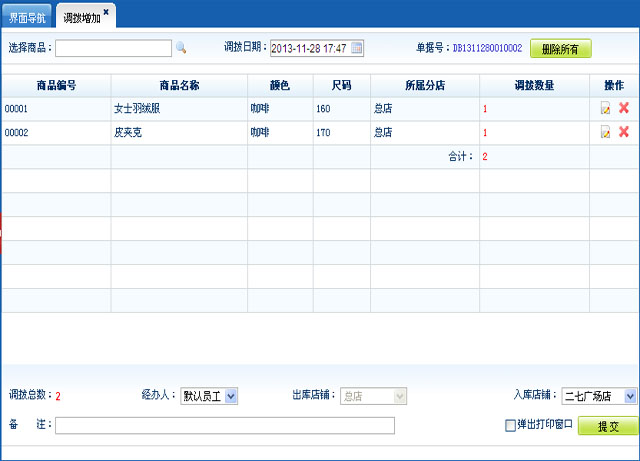
Task: Delete the 女士羽绒服 row
Action: point(624,108)
